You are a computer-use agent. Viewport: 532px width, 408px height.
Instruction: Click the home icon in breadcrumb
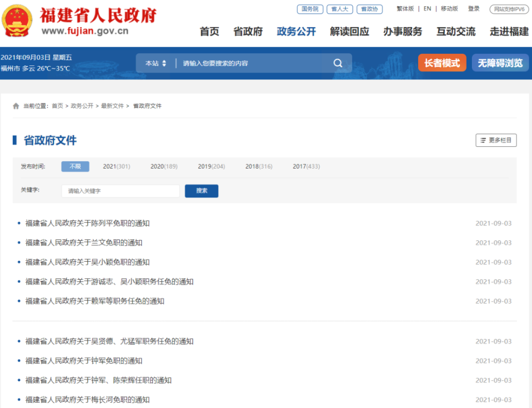(x=16, y=106)
